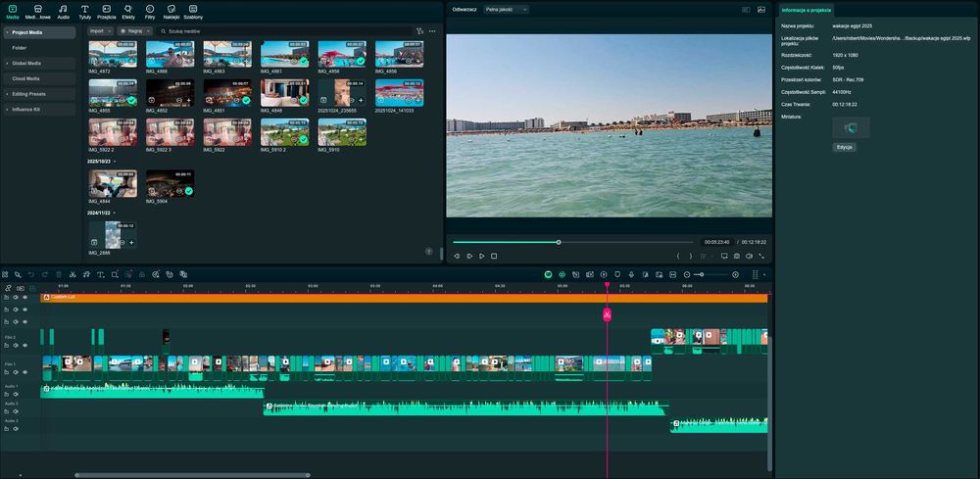980x479 pixels.
Task: Click the timeline zoom-out minus icon
Action: tap(687, 274)
